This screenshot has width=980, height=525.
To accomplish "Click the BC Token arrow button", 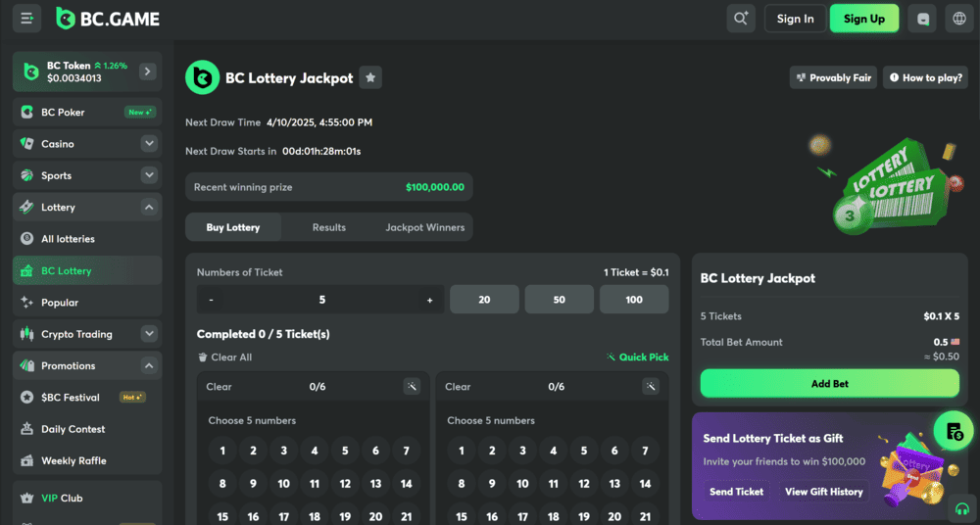I will click(x=148, y=72).
